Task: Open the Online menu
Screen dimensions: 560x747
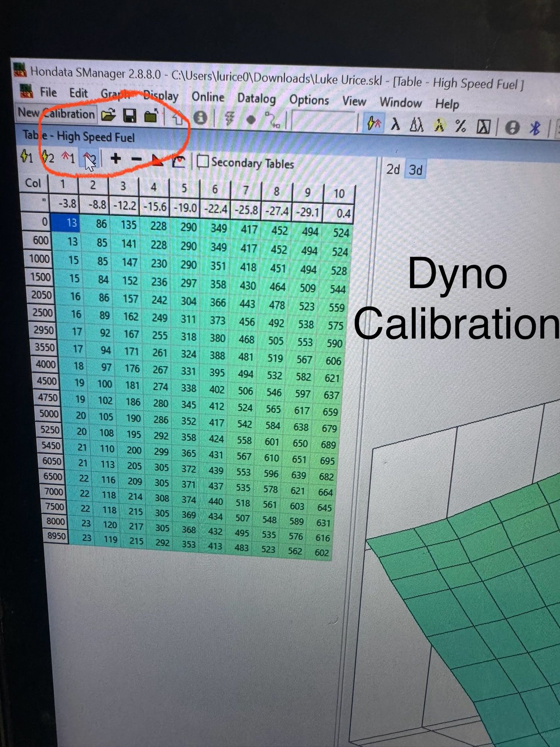Action: 208,97
